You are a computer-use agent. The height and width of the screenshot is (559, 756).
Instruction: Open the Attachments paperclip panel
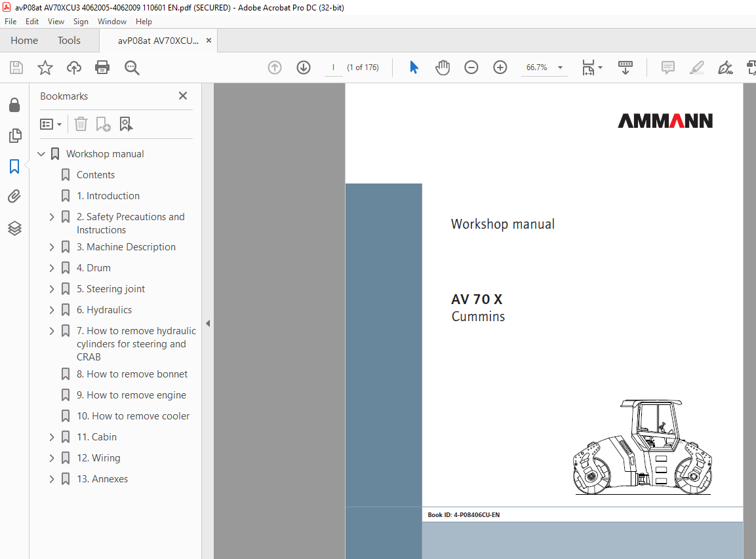14,197
